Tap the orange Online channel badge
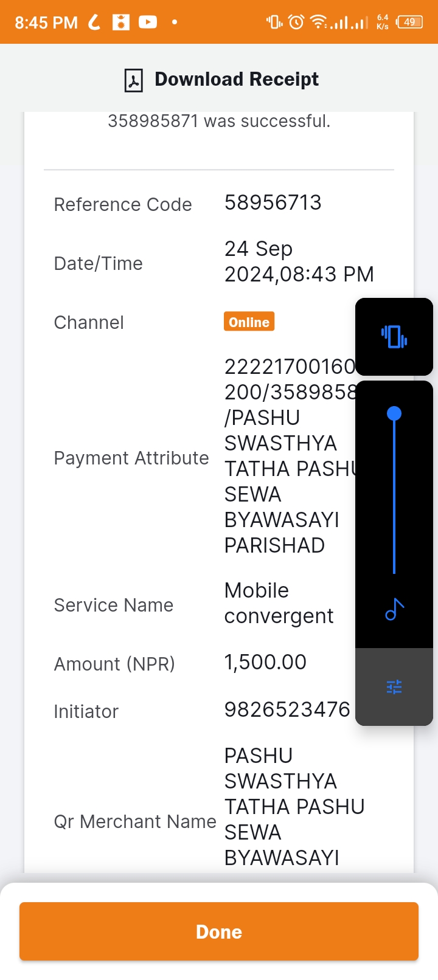The height and width of the screenshot is (980, 438). tap(249, 322)
